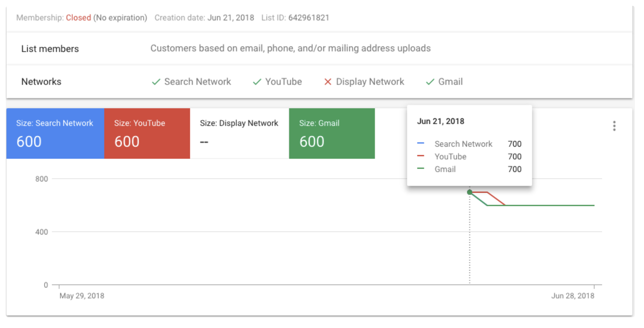
Task: Click the List members row label
Action: tap(50, 49)
